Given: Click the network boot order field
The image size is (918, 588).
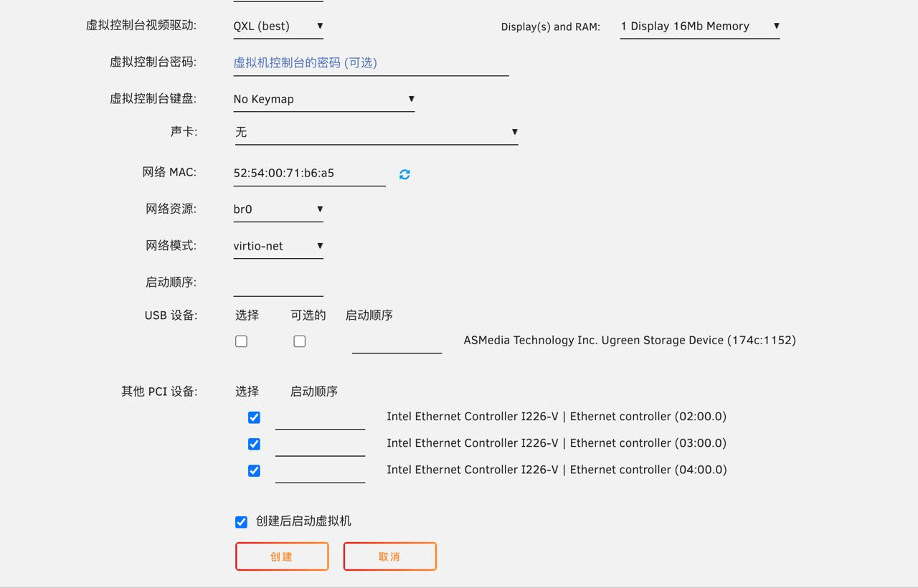Looking at the screenshot, I should [x=278, y=284].
